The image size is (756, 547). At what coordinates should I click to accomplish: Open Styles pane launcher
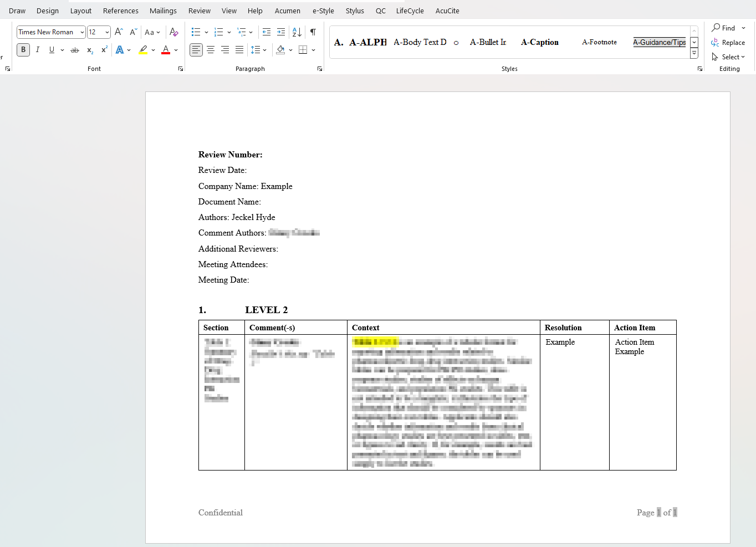tap(700, 69)
